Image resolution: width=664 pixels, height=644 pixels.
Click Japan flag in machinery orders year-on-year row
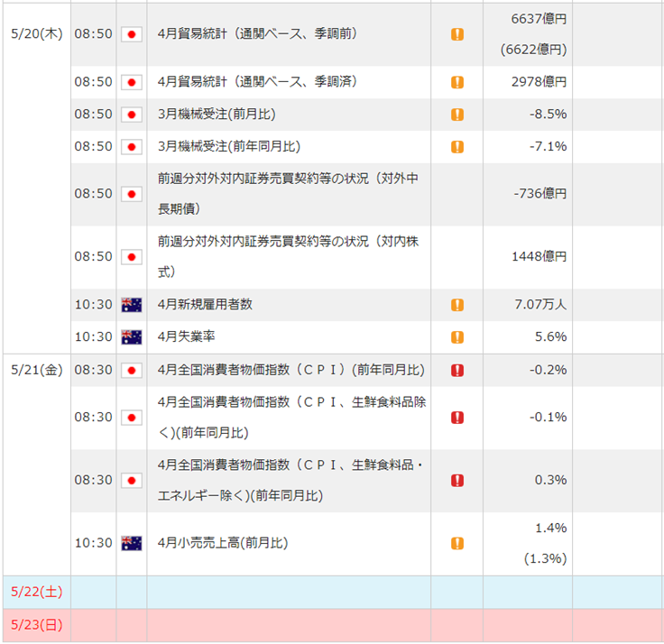click(x=132, y=147)
